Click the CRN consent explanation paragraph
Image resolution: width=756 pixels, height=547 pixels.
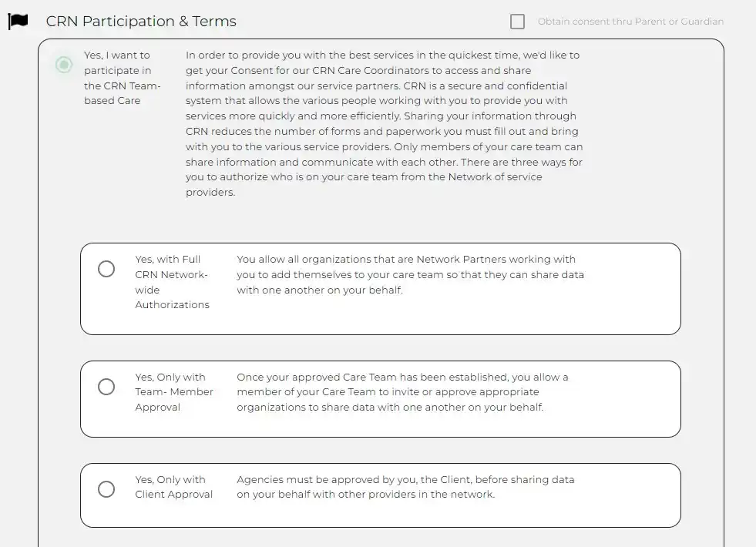click(x=384, y=123)
